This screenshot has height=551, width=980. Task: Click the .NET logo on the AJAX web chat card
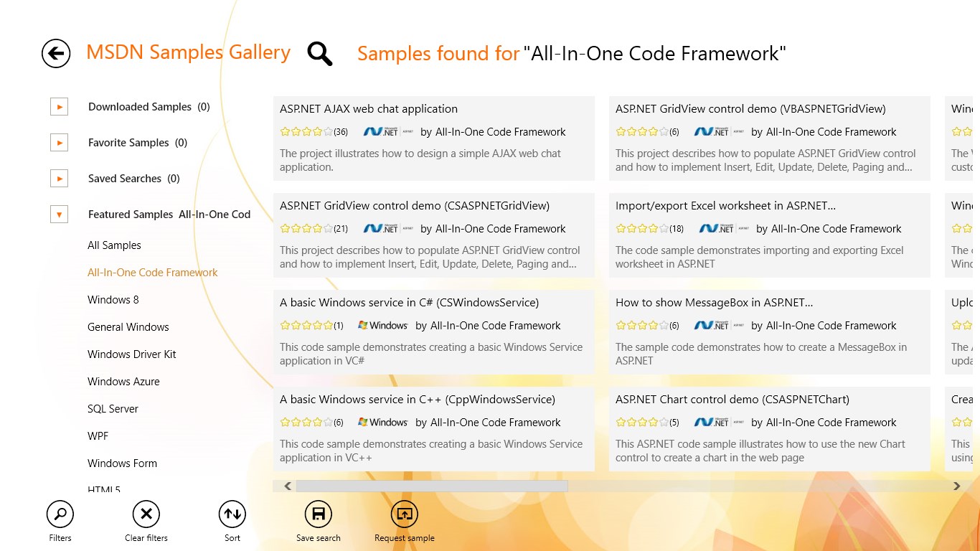pyautogui.click(x=388, y=132)
